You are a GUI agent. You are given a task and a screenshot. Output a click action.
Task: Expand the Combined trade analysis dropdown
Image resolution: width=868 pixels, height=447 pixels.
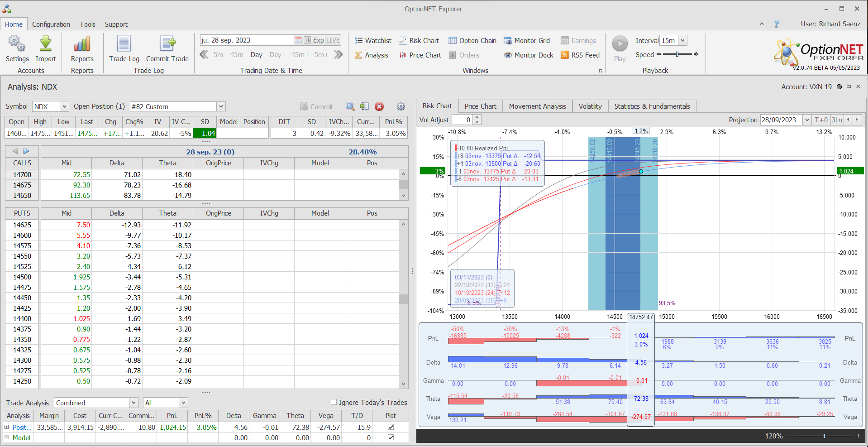click(134, 403)
